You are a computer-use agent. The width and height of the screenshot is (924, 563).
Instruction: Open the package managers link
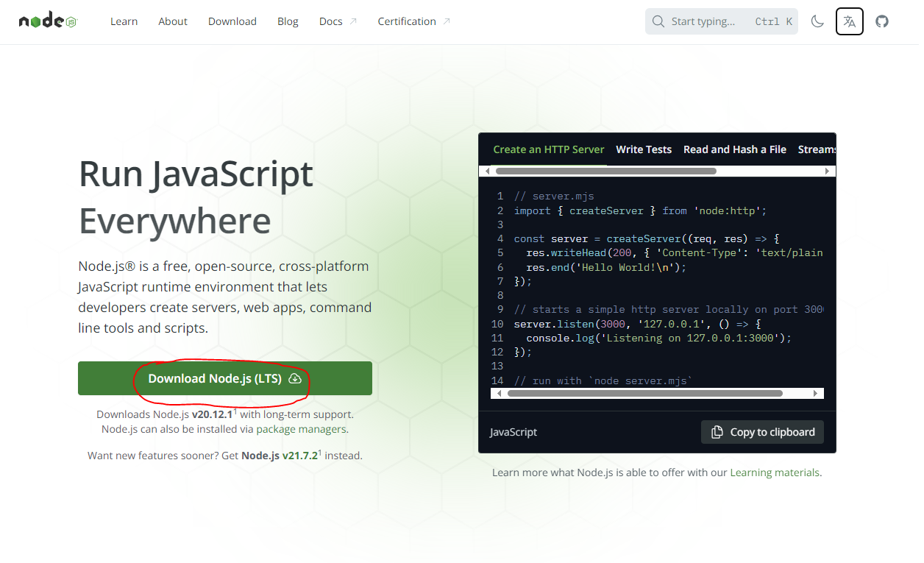coord(301,429)
